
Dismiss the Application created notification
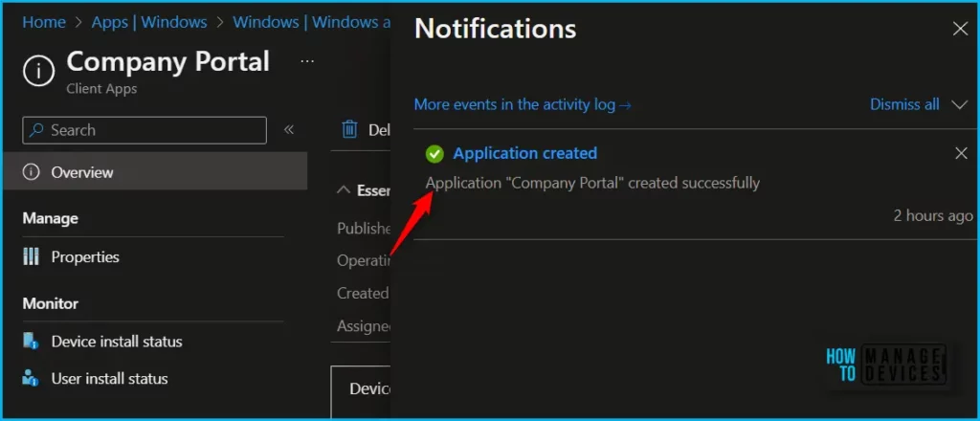click(x=961, y=153)
